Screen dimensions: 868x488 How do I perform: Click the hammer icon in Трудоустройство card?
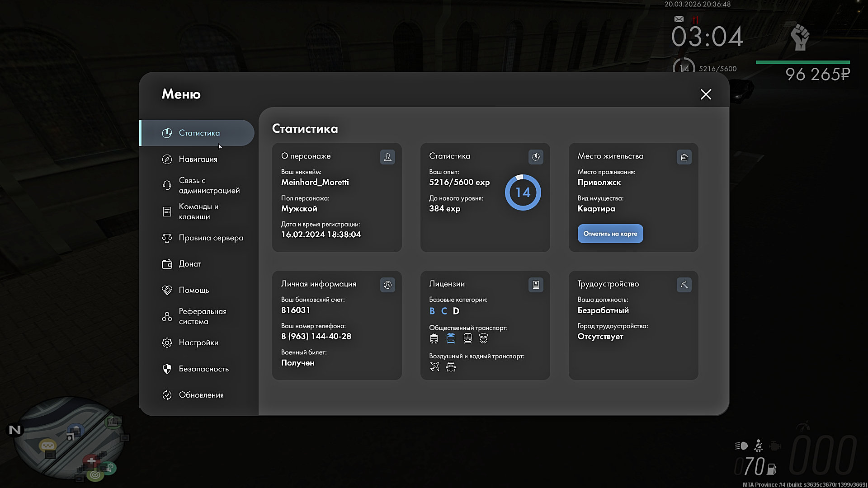(684, 285)
